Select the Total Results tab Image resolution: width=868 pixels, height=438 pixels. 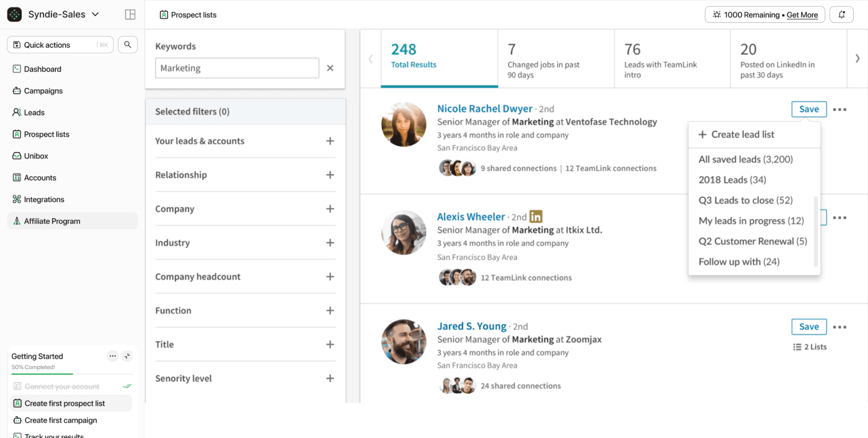439,57
